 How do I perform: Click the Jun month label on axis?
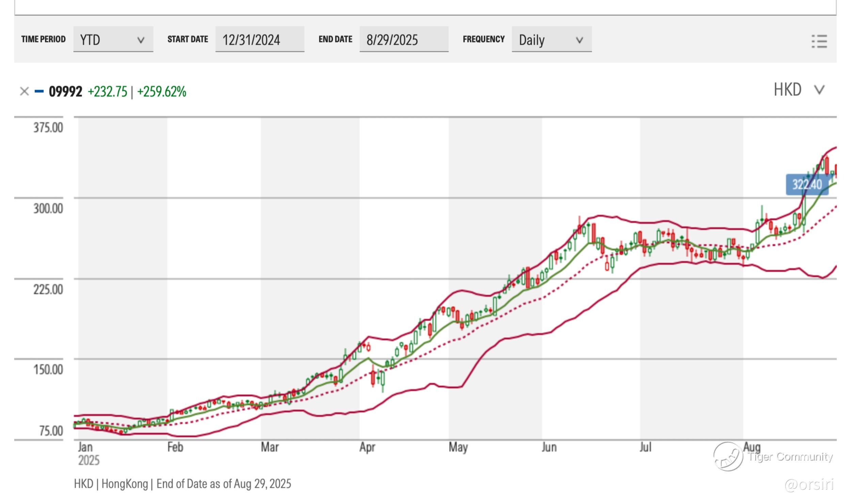pyautogui.click(x=549, y=447)
